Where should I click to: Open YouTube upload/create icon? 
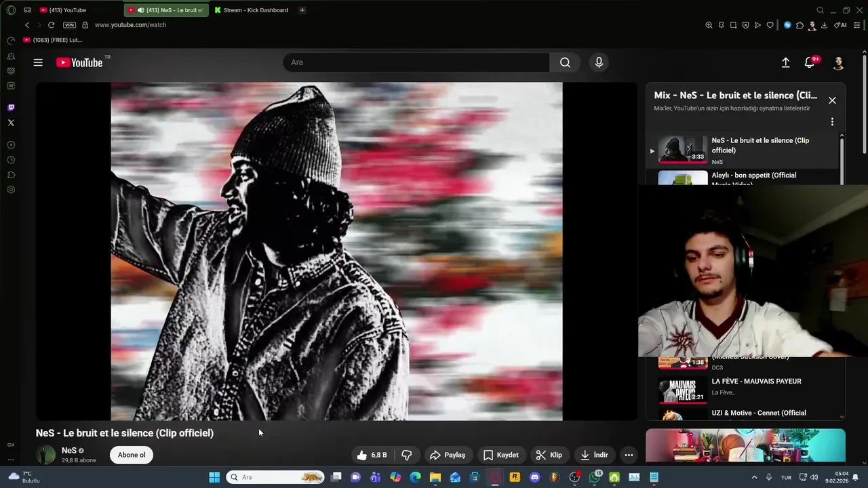click(785, 62)
